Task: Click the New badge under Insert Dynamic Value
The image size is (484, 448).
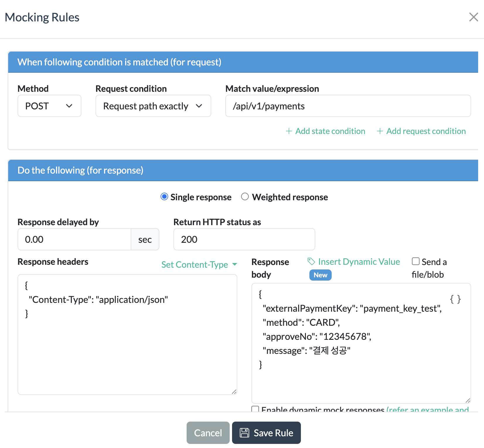Action: pos(320,275)
